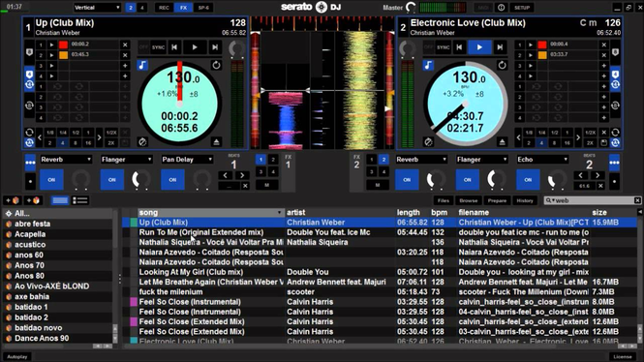Toggle the censor/reverse icon on deck 1
Viewport: 644px width, 362px height.
click(142, 142)
